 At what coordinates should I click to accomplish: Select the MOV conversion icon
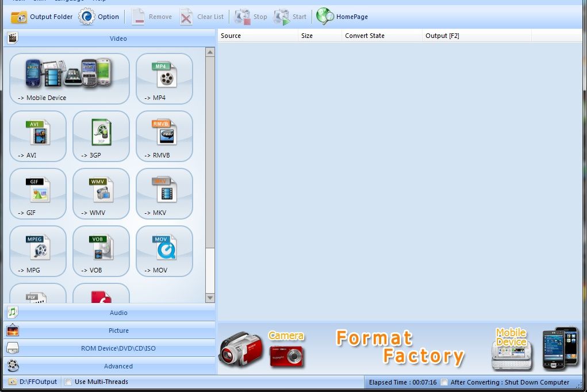click(x=164, y=251)
